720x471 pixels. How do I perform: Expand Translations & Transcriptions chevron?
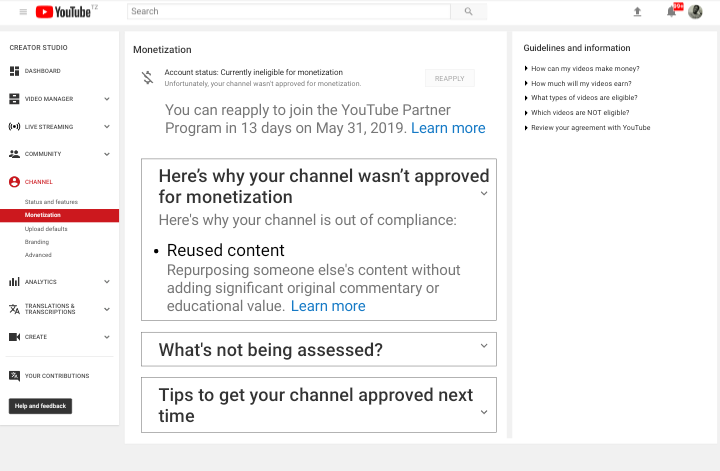click(x=107, y=309)
